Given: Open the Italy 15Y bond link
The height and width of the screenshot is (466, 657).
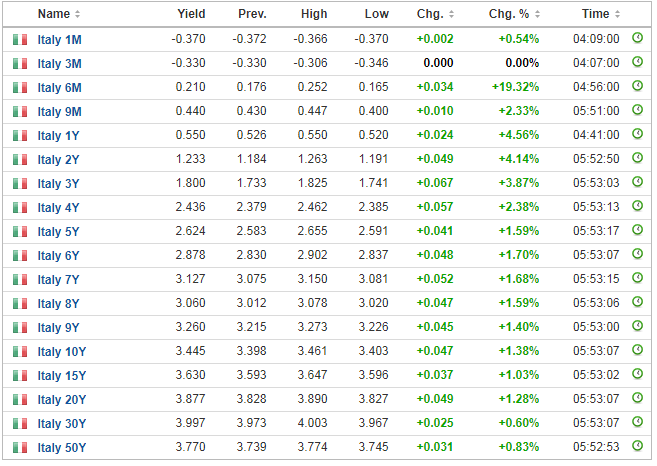Looking at the screenshot, I should pos(61,375).
